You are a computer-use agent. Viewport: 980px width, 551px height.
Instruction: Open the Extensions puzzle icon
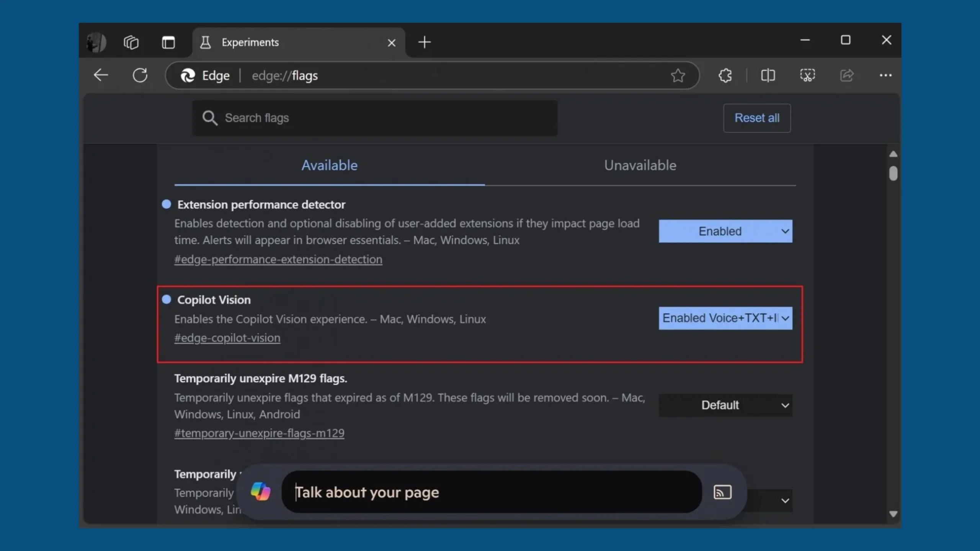coord(725,75)
